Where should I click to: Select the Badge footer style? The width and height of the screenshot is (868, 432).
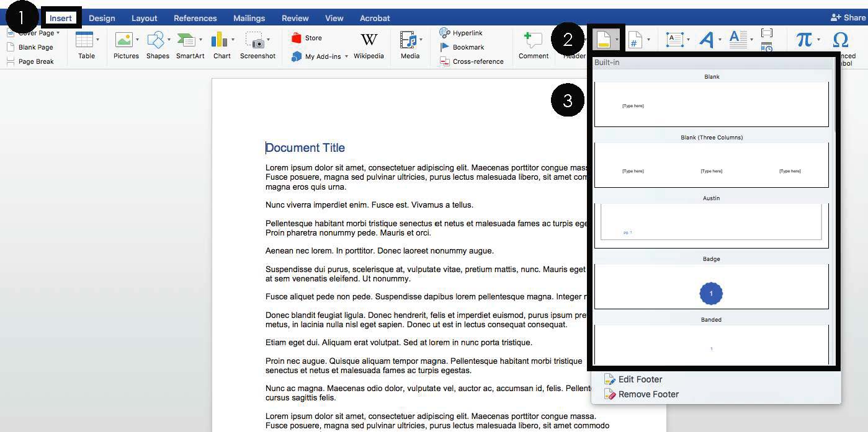pyautogui.click(x=712, y=287)
